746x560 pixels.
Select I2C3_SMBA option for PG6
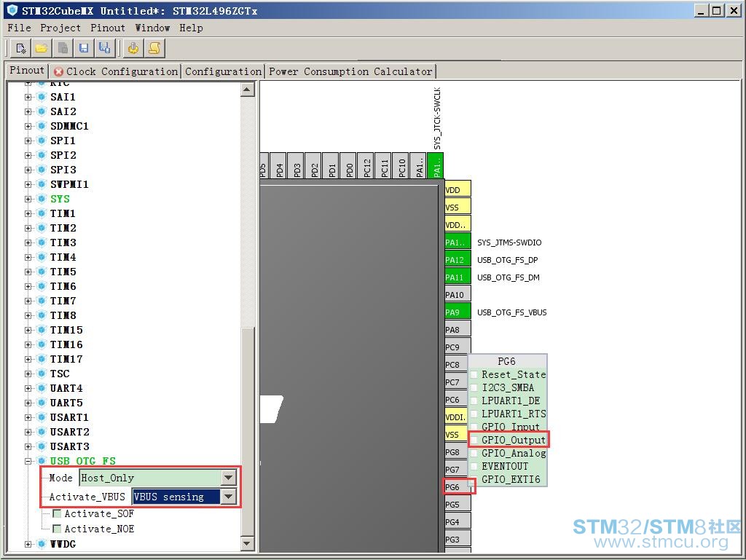508,387
